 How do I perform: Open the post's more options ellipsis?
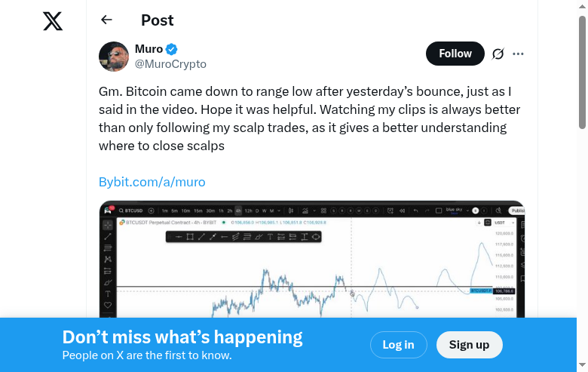[518, 54]
